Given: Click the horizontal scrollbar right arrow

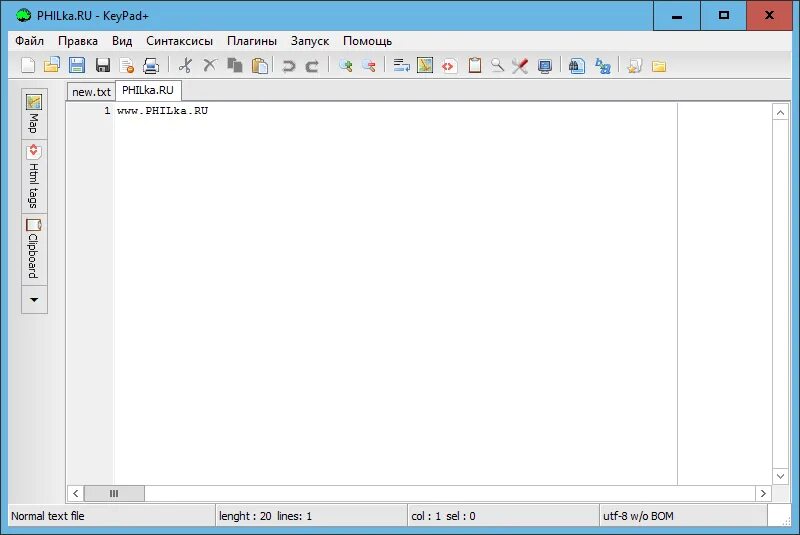Looking at the screenshot, I should pos(763,493).
